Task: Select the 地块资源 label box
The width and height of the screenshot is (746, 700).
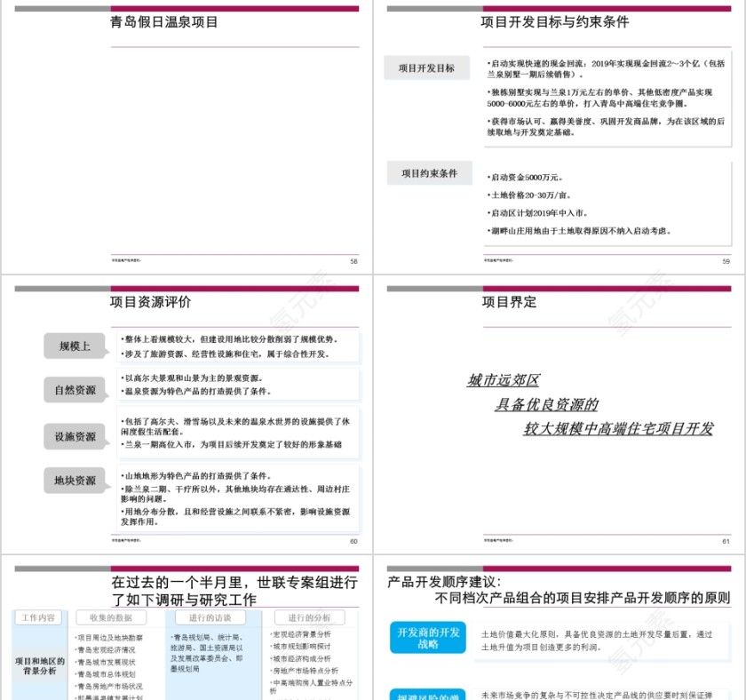Action: click(75, 481)
